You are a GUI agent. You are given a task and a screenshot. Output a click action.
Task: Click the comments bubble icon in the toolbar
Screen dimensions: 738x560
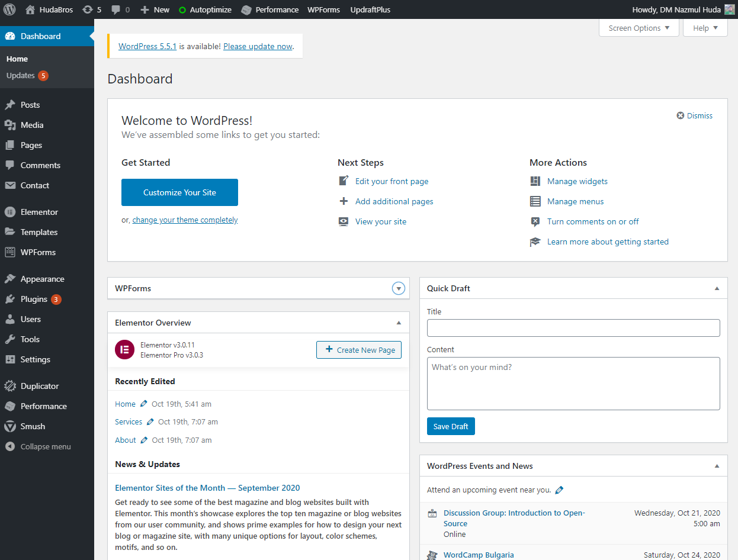tap(115, 9)
